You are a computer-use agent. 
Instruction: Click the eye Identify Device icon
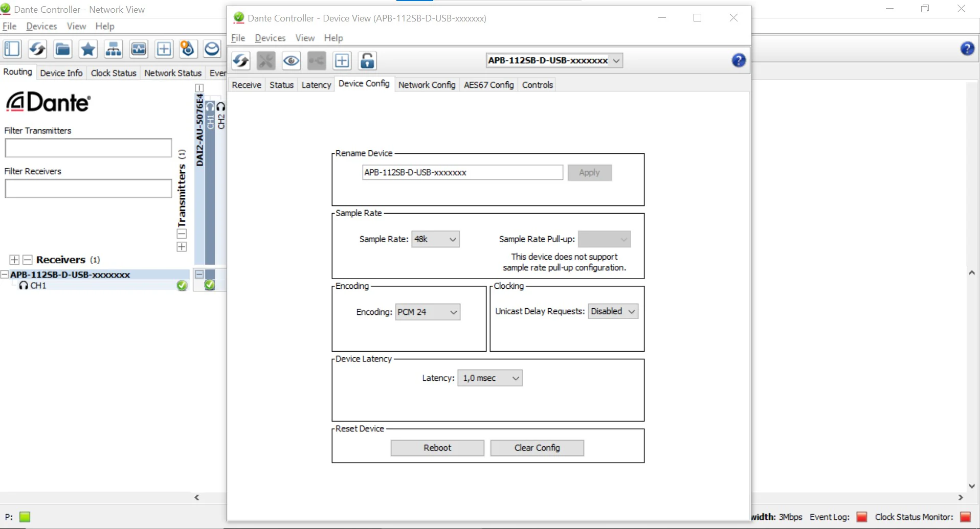pyautogui.click(x=291, y=61)
